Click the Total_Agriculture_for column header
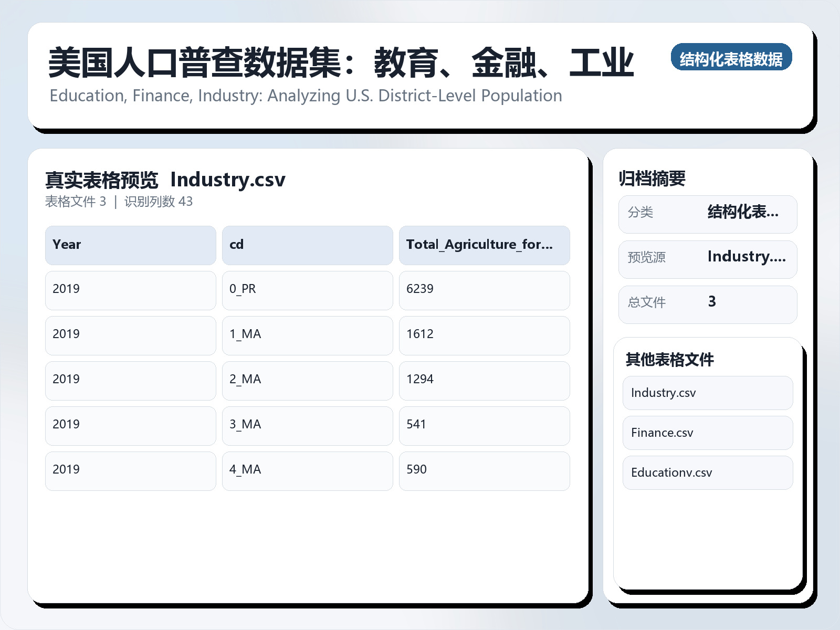Viewport: 840px width, 630px height. [x=484, y=245]
